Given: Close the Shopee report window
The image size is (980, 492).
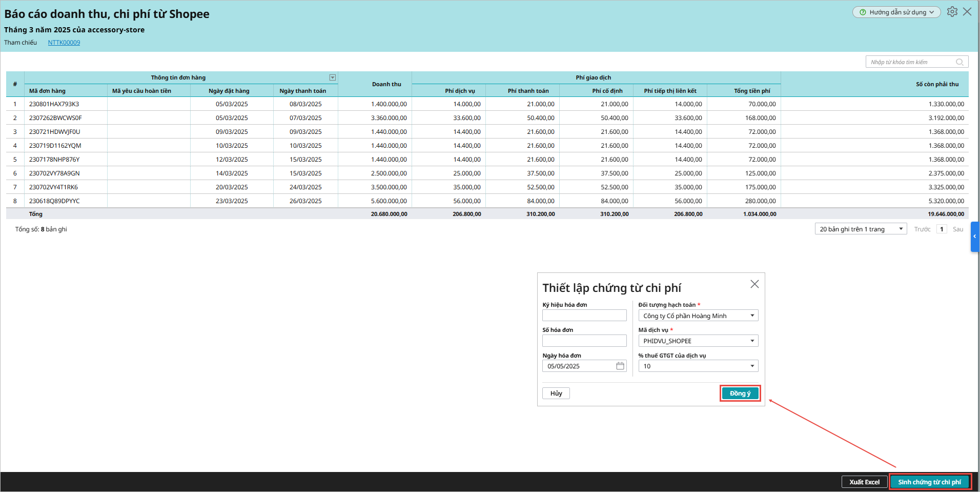Looking at the screenshot, I should pyautogui.click(x=967, y=12).
